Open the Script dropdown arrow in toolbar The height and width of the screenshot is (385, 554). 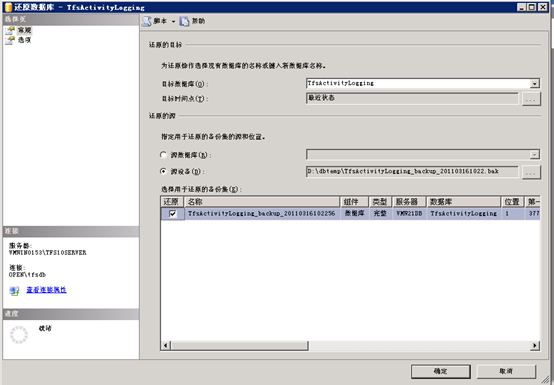[173, 22]
